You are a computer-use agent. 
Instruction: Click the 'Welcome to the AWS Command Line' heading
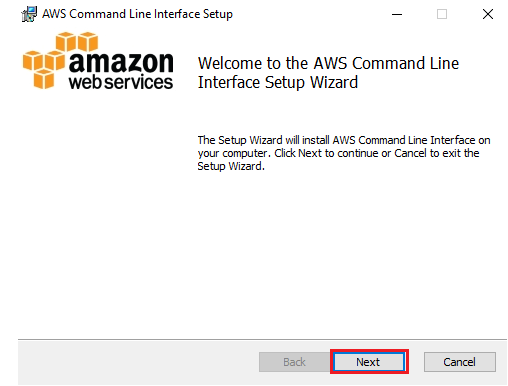(328, 63)
